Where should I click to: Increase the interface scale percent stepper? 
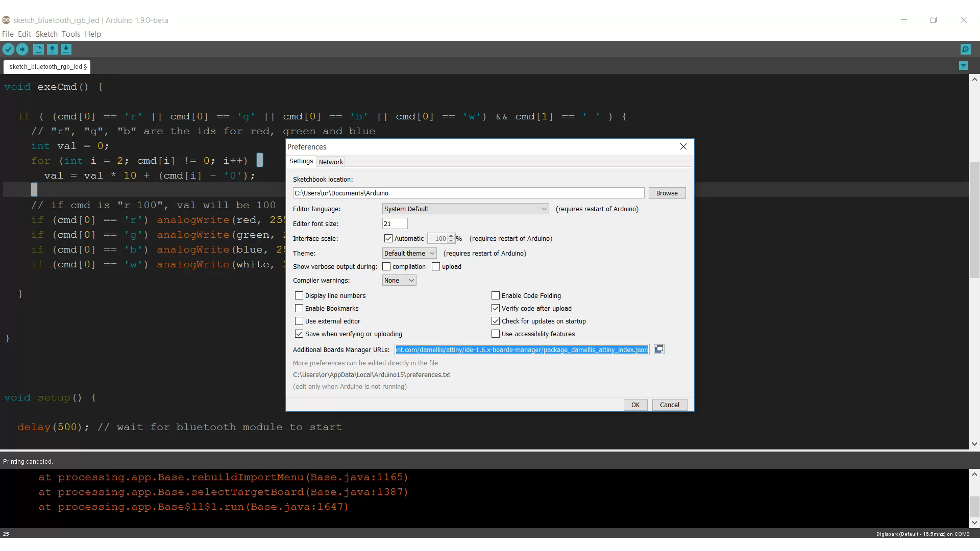(x=451, y=236)
